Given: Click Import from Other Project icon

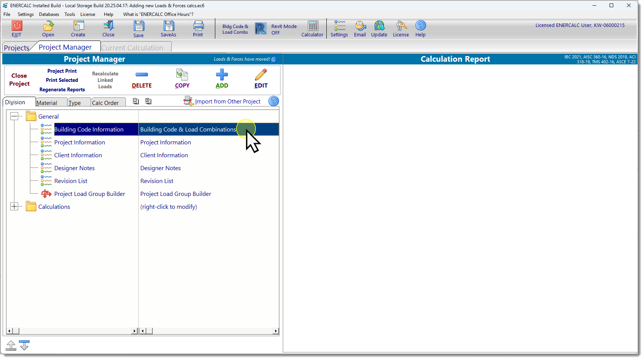Looking at the screenshot, I should click(188, 101).
